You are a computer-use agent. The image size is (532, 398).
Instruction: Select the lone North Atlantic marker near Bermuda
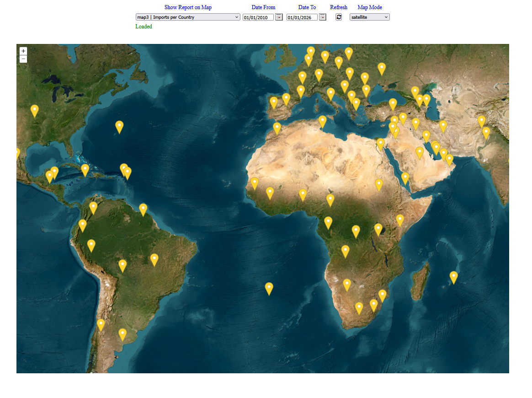tap(119, 126)
